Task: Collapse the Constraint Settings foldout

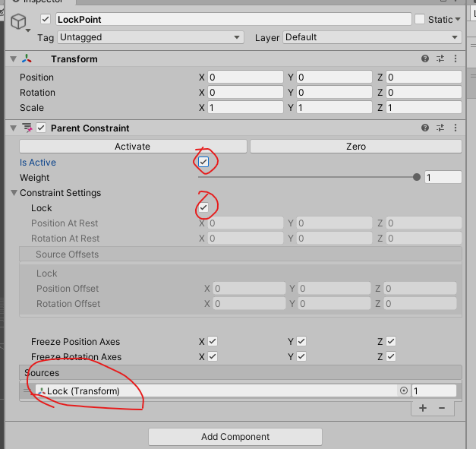Action: (14, 193)
